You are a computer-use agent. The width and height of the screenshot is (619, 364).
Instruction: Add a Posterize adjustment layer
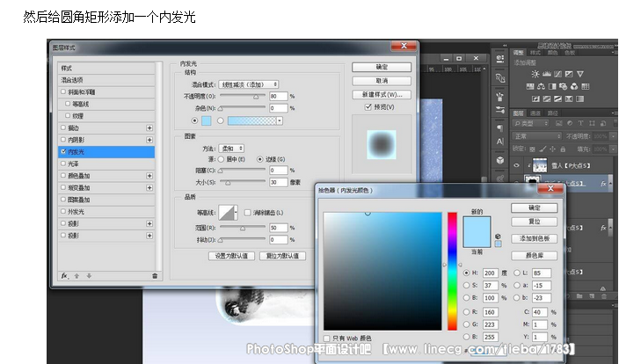(x=547, y=98)
